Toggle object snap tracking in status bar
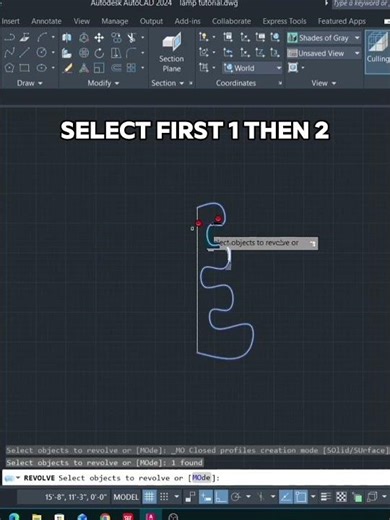Screen dimensions: 390x520 (x=285, y=497)
